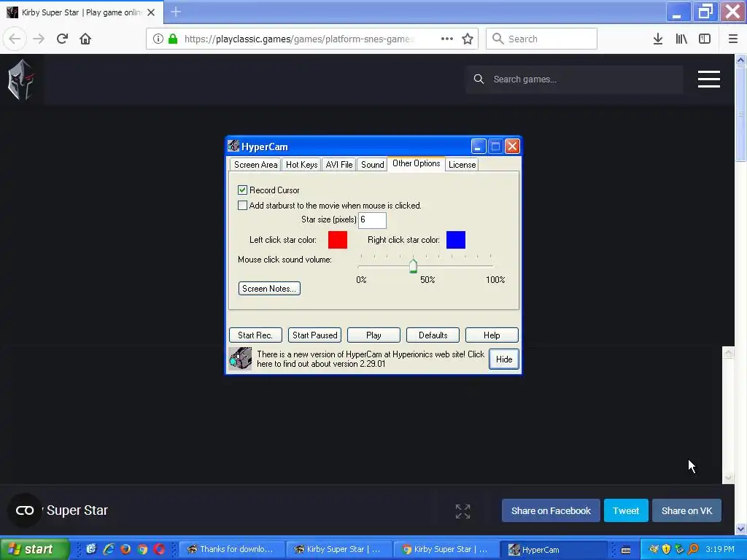Viewport: 747px width, 560px height.
Task: Click the magnifier tray icon
Action: point(693,549)
